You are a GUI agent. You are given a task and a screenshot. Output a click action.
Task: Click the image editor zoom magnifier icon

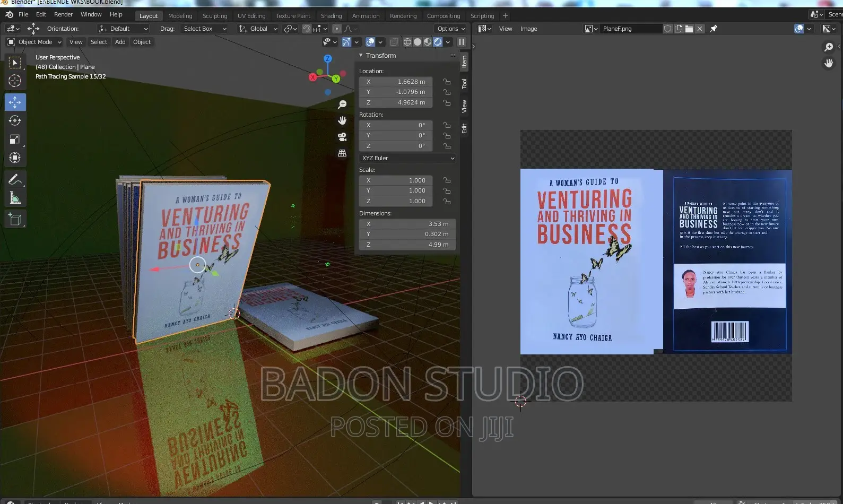(829, 47)
